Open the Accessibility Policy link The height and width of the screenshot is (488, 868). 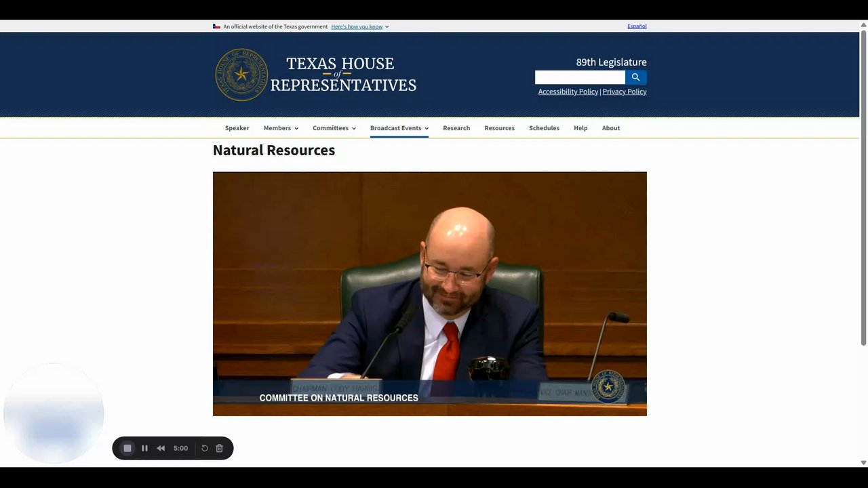click(x=568, y=91)
